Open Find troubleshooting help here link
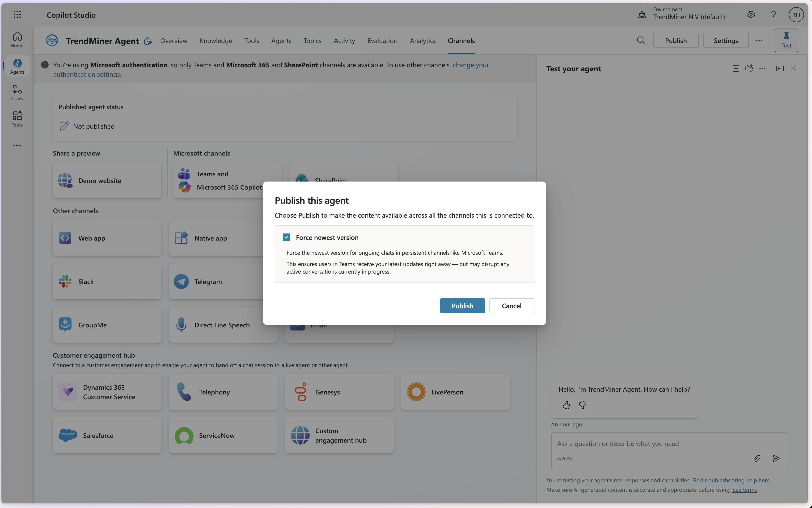 coord(731,480)
